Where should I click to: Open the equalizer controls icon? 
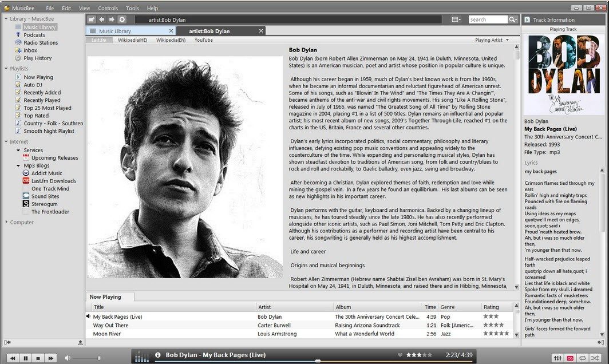[557, 358]
